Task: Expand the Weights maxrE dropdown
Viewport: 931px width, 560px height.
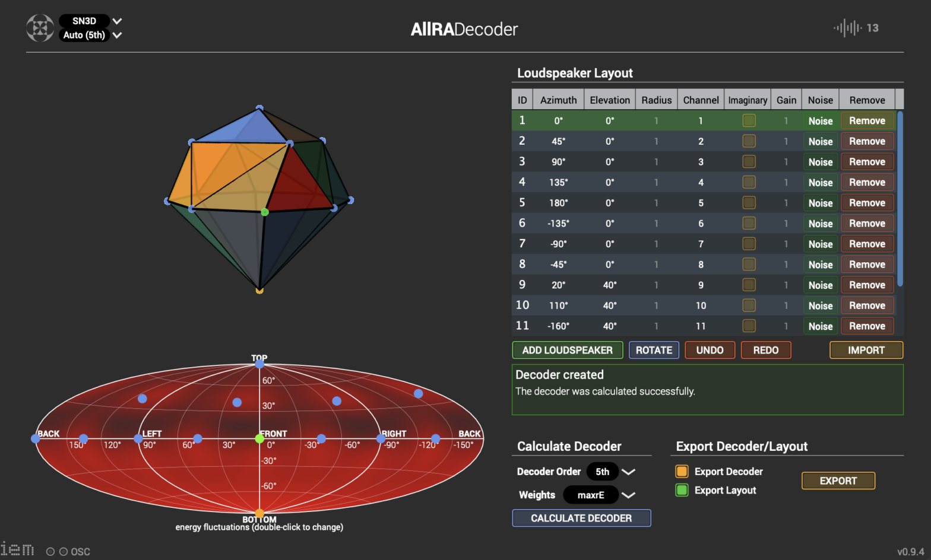Action: 598,495
